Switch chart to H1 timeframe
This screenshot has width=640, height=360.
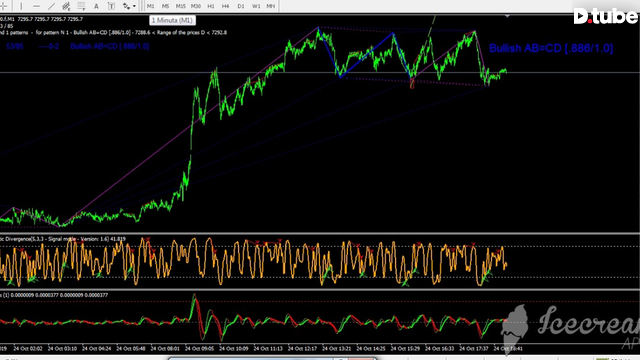tap(211, 6)
